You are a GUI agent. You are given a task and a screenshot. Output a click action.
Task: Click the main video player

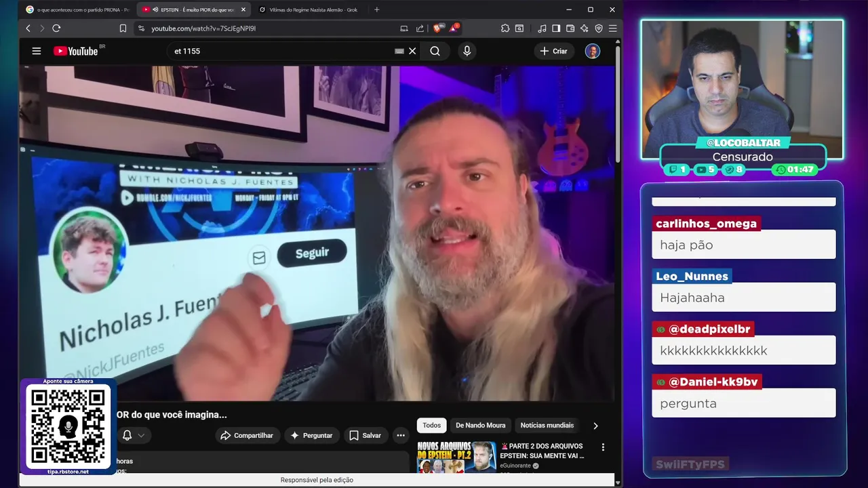tap(317, 233)
